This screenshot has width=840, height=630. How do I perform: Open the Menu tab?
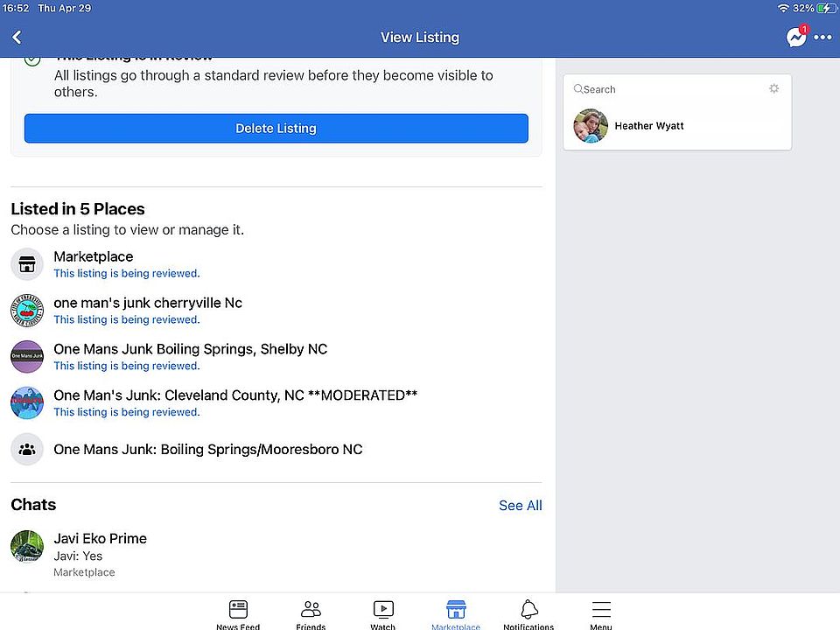[x=601, y=614]
